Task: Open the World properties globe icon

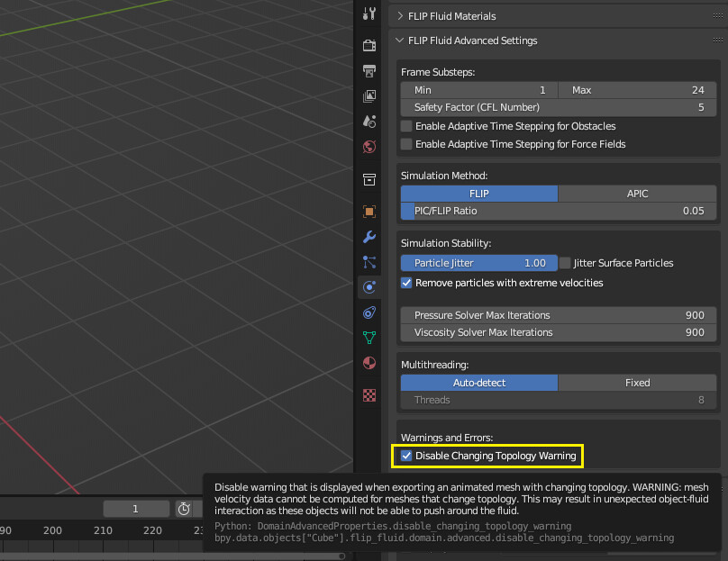Action: click(369, 147)
